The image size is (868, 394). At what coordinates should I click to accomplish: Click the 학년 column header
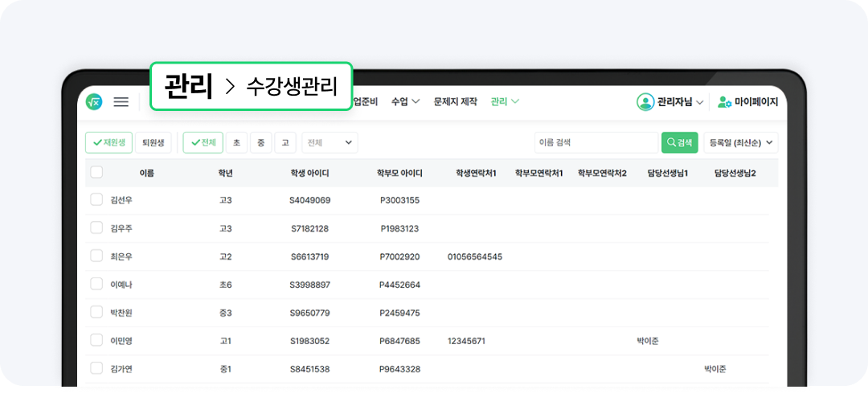tap(225, 173)
